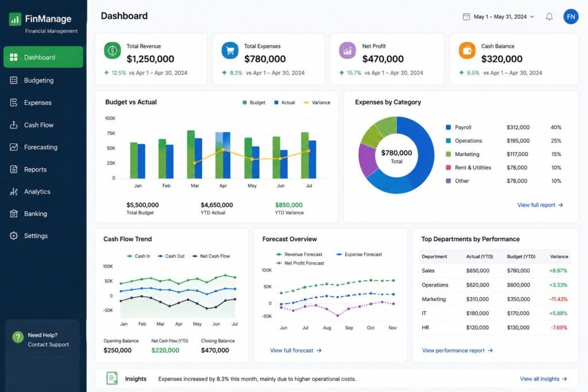Open Settings from the sidebar
Image resolution: width=588 pixels, height=392 pixels.
point(43,236)
